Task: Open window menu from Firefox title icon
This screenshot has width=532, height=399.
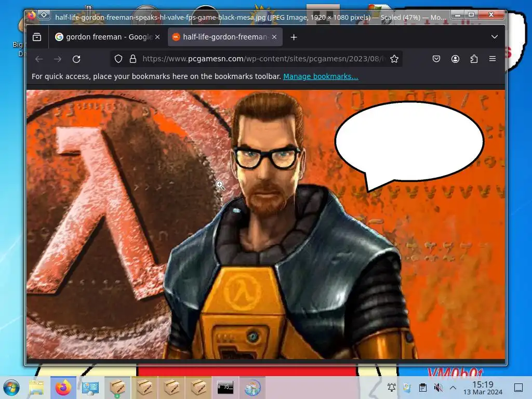Action: 31,15
